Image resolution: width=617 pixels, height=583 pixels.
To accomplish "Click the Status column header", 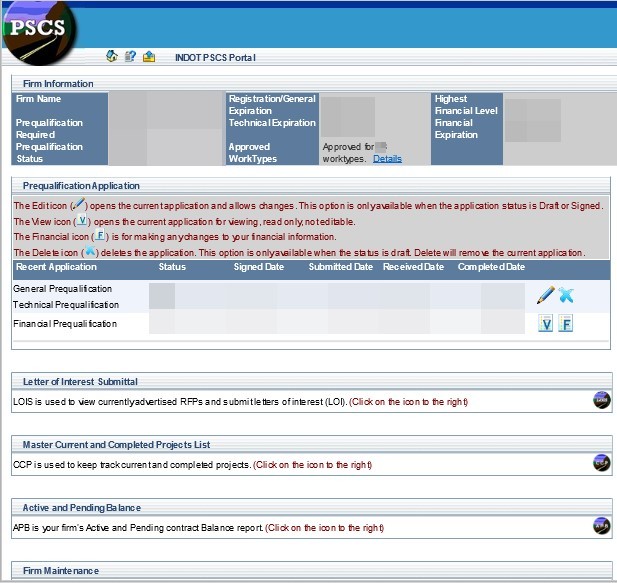I will click(172, 267).
